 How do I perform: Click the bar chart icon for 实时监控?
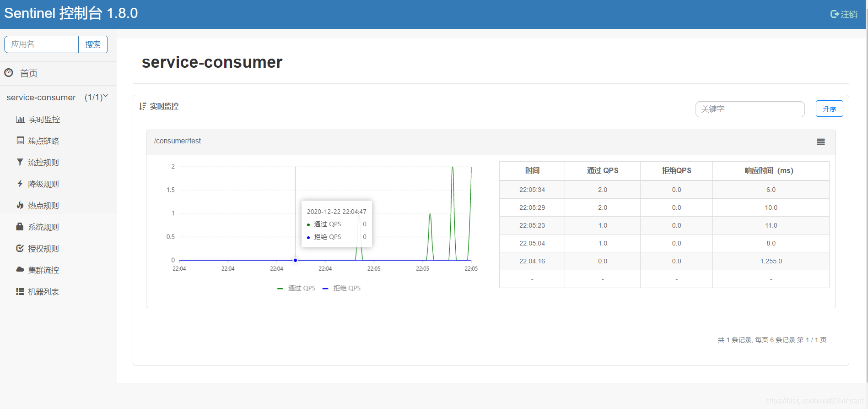tap(20, 119)
